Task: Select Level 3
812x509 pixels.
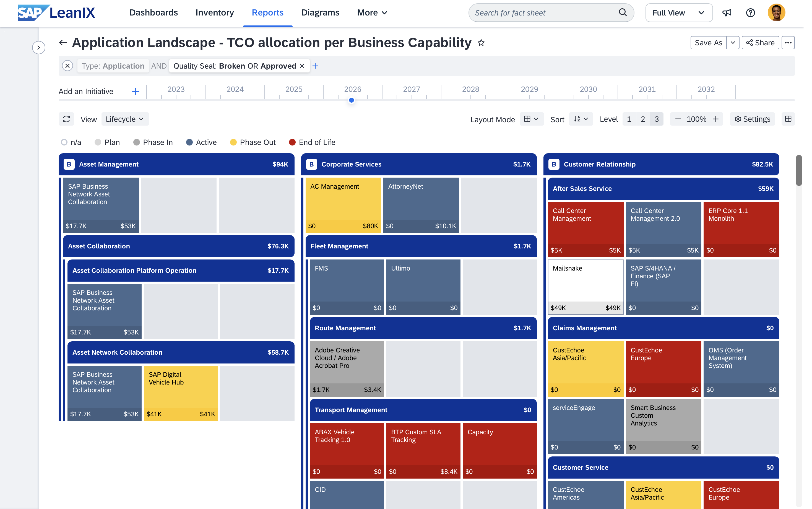Action: 657,119
